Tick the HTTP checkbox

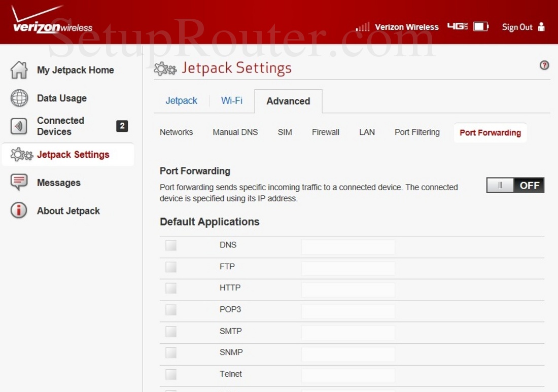click(x=171, y=288)
